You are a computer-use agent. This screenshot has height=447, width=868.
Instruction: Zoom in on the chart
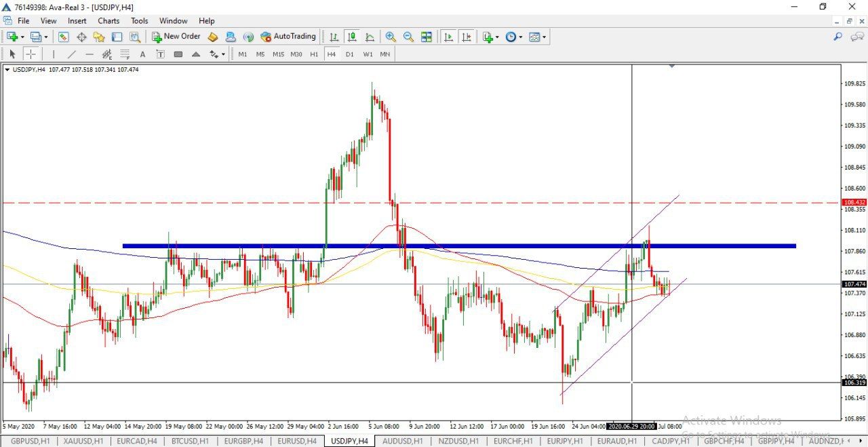pos(391,37)
